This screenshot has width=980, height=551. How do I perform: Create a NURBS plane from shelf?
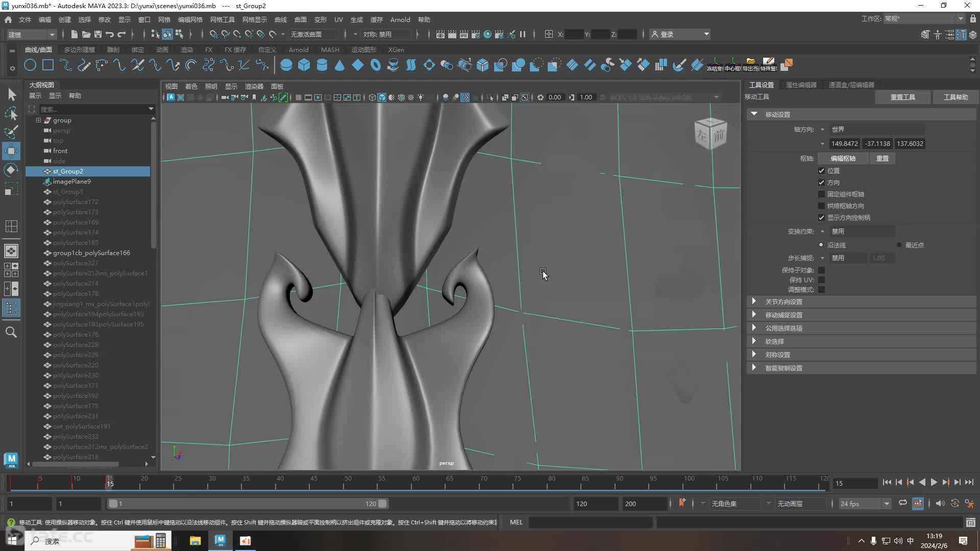[x=358, y=65]
